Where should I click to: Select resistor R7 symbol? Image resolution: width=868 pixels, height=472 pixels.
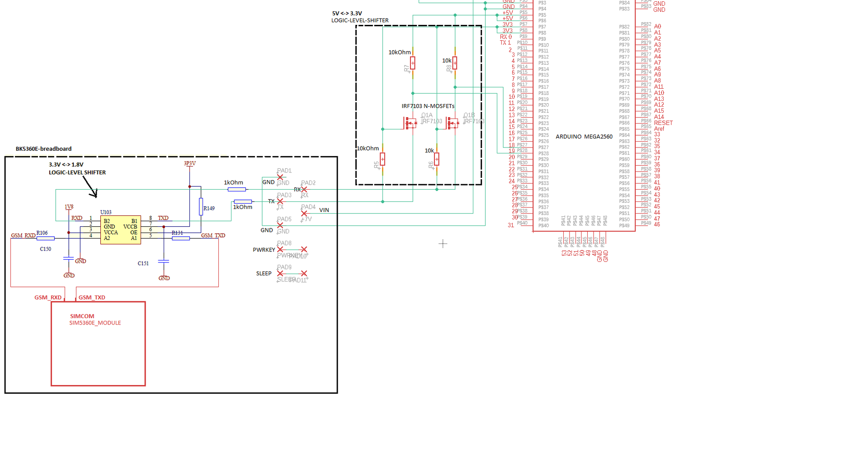pyautogui.click(x=413, y=63)
